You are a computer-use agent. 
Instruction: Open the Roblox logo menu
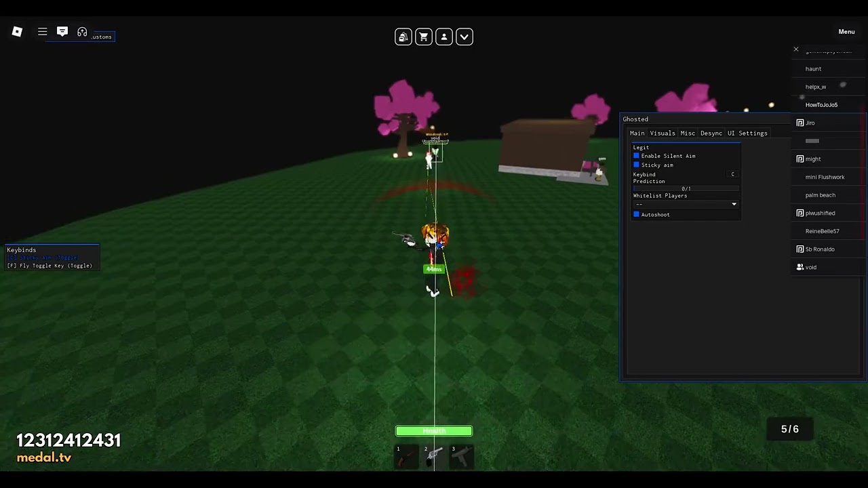pos(17,32)
